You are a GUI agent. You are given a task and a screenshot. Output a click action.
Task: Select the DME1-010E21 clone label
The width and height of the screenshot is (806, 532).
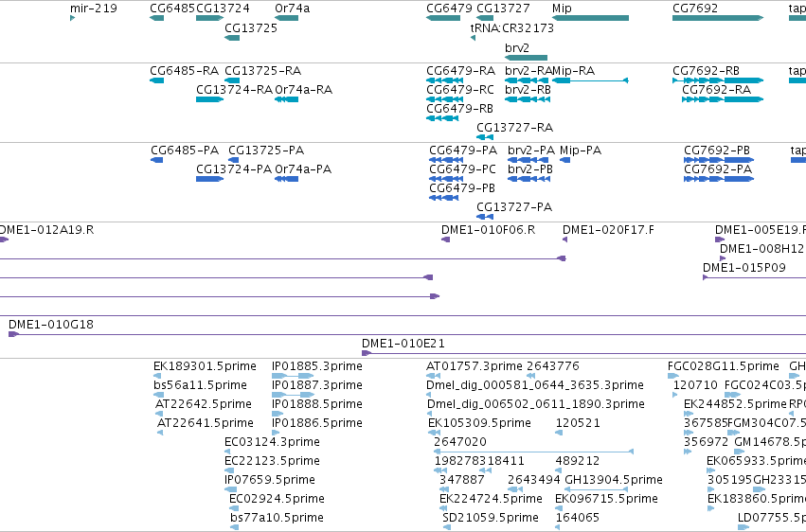pos(403,344)
